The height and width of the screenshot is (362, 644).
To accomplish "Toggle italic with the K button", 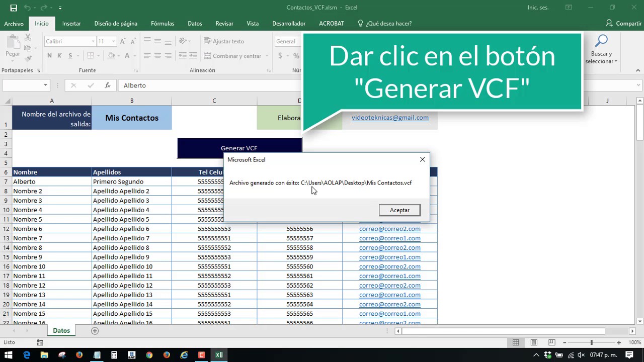I will (59, 56).
